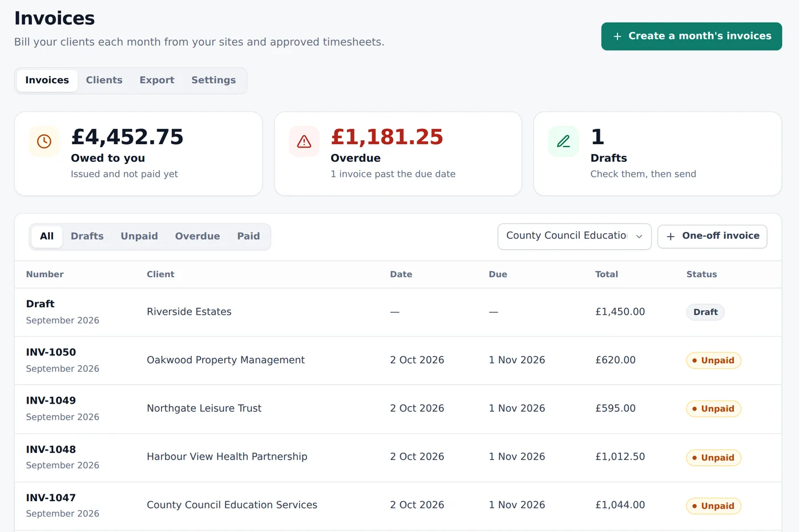Click the £1,181.25 overdue amount
The image size is (799, 532).
click(387, 137)
